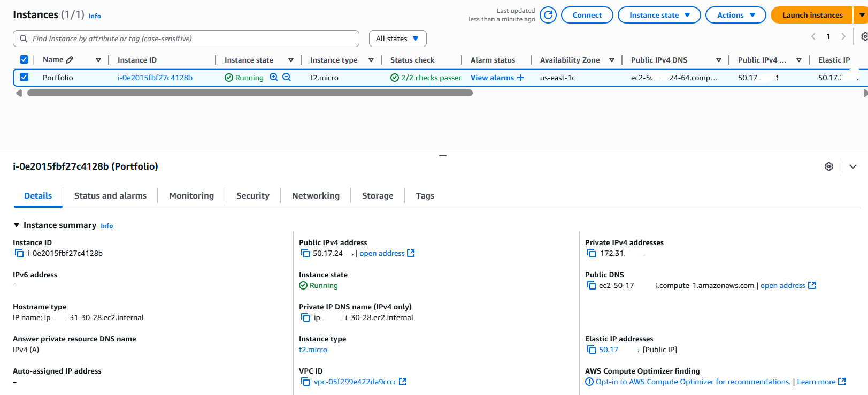Click the horizontal table scrollbar
This screenshot has height=395, width=868.
coord(250,93)
